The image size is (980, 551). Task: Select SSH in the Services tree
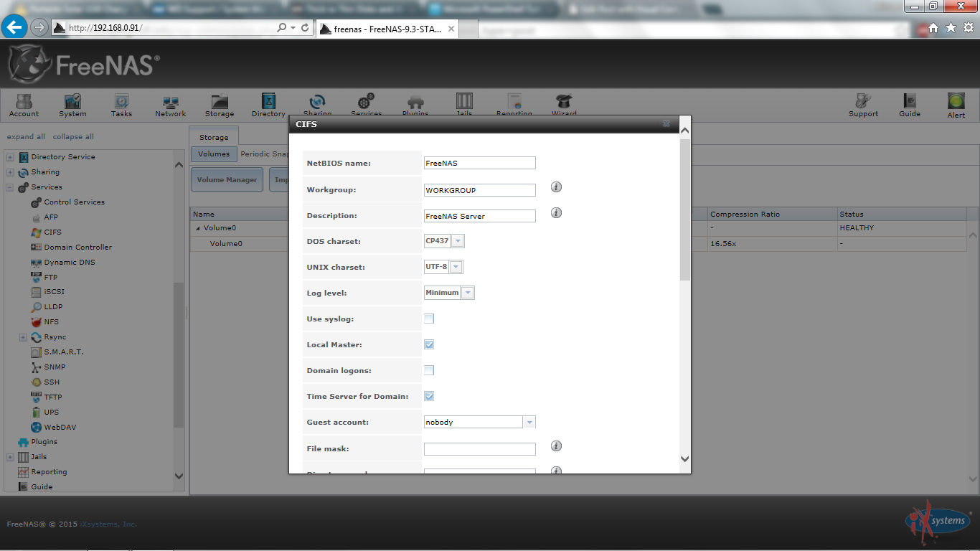pos(52,382)
